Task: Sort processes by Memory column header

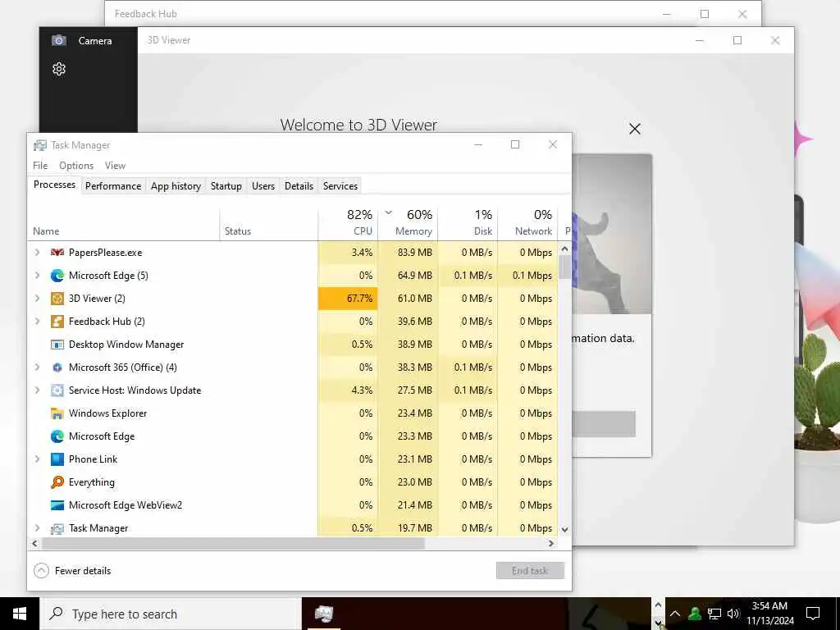Action: pos(409,223)
